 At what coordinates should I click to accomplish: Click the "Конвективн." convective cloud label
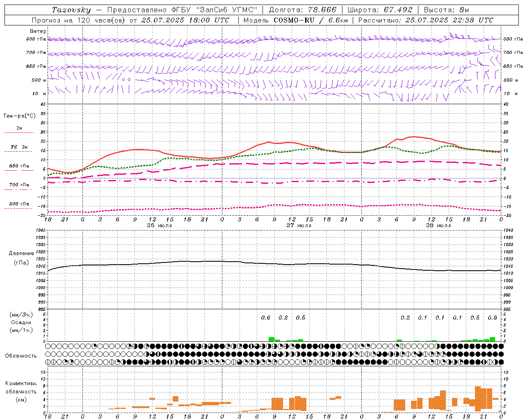21,383
